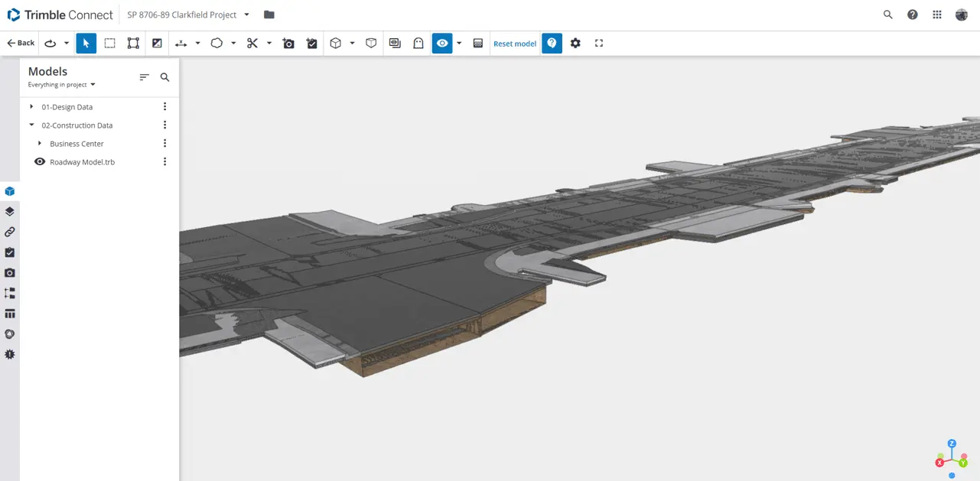This screenshot has width=980, height=481.
Task: Activate the rectangle selection tool
Action: pyautogui.click(x=109, y=43)
